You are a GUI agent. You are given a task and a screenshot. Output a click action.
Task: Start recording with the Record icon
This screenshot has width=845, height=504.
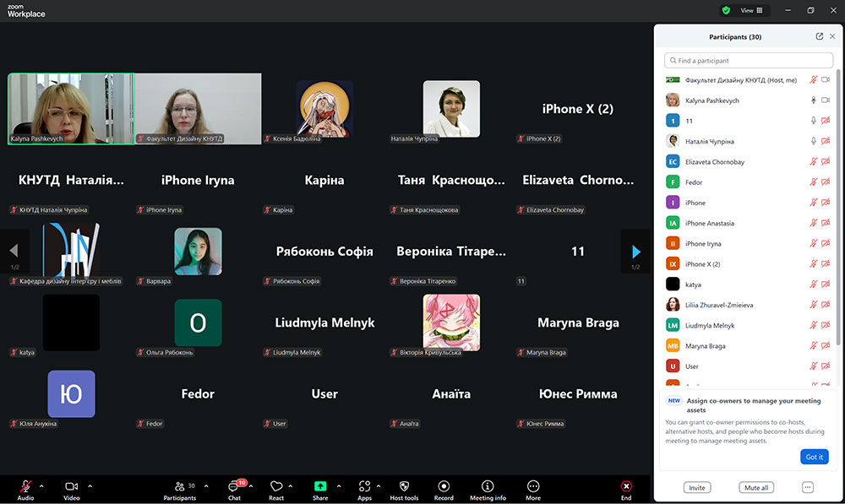[444, 487]
